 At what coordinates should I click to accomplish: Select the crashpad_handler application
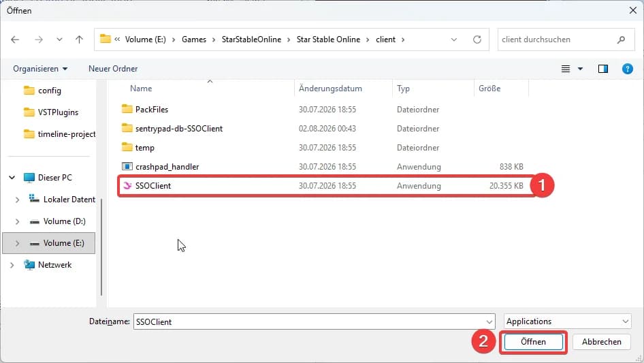point(167,166)
